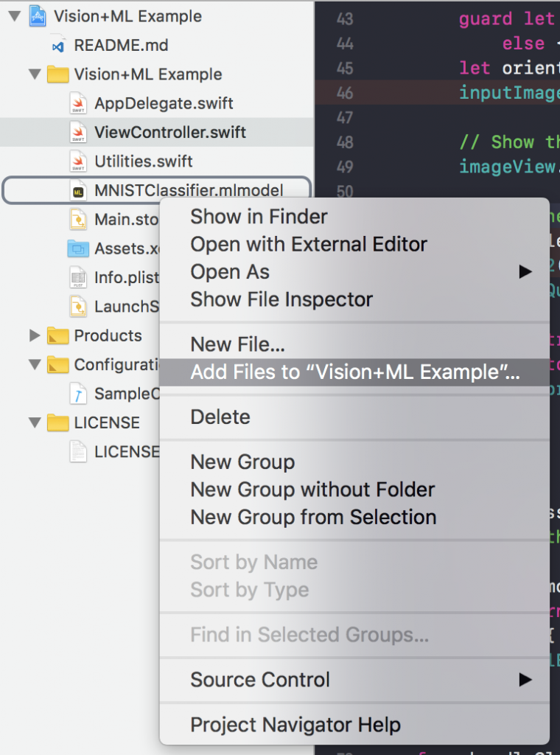Select MNISTClassifier.mlmodel file name
Viewport: 560px width, 755px height.
click(x=189, y=191)
